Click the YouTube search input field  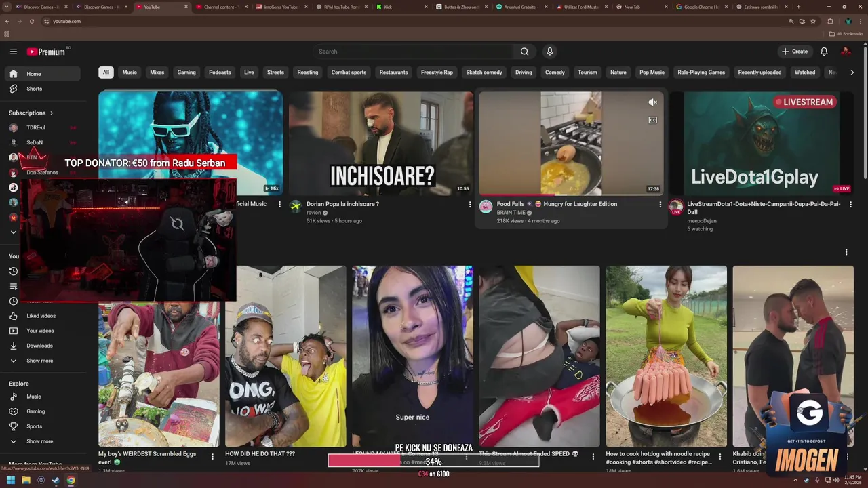tap(415, 52)
